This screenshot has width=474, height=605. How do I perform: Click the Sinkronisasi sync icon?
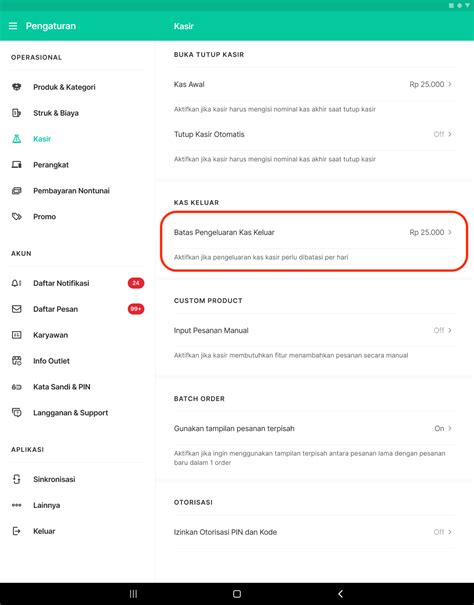click(x=17, y=479)
